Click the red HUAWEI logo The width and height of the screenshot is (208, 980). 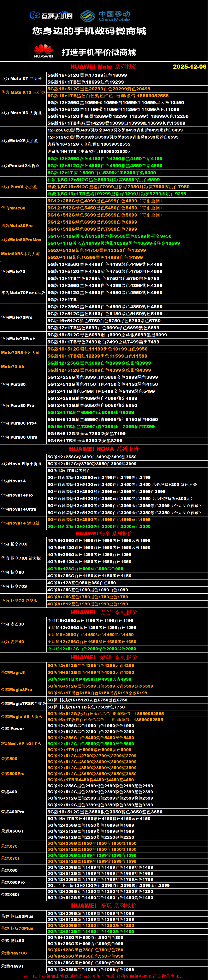pyautogui.click(x=43, y=51)
